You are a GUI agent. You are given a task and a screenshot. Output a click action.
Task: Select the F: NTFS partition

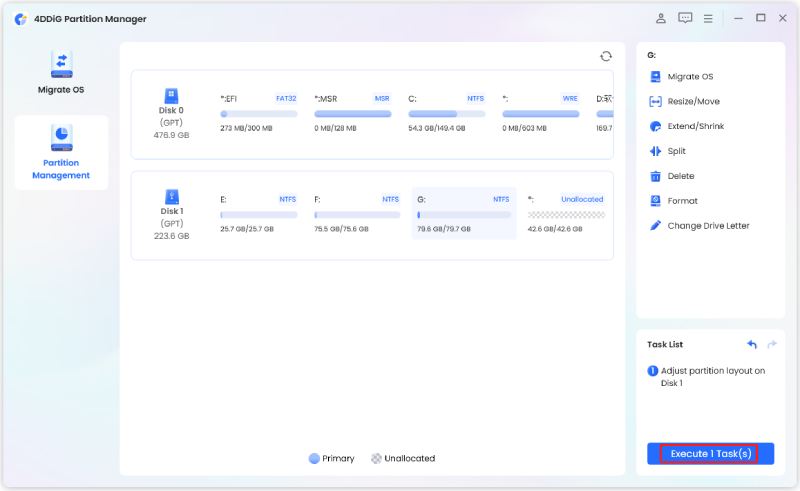pyautogui.click(x=357, y=213)
